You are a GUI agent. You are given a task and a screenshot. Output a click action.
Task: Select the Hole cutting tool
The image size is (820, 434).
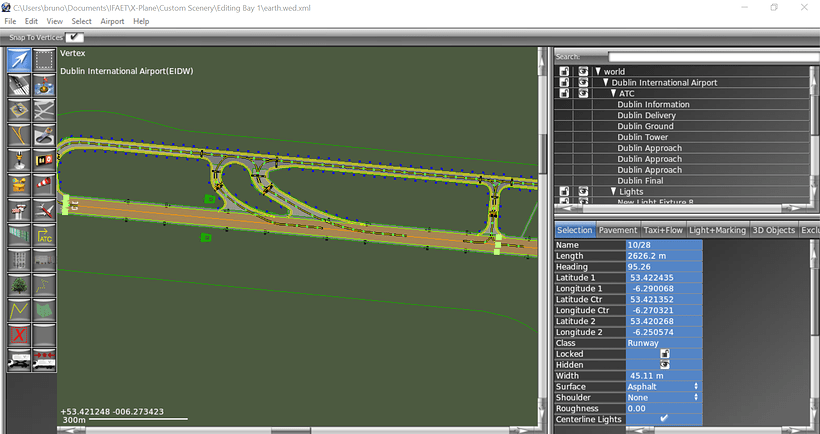click(x=44, y=135)
